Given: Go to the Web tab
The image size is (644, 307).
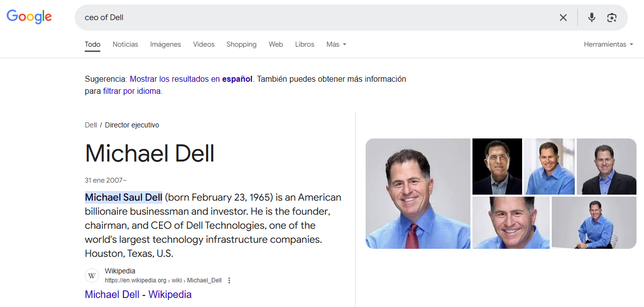Looking at the screenshot, I should point(276,44).
